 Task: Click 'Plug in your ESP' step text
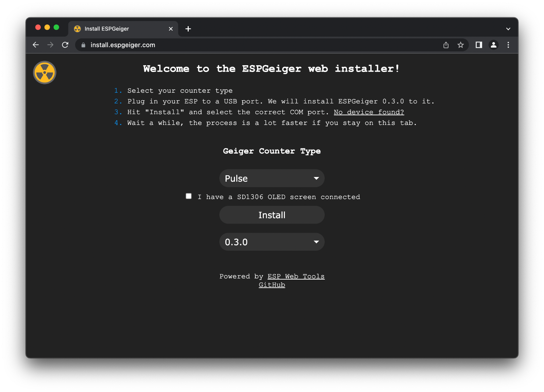click(281, 101)
